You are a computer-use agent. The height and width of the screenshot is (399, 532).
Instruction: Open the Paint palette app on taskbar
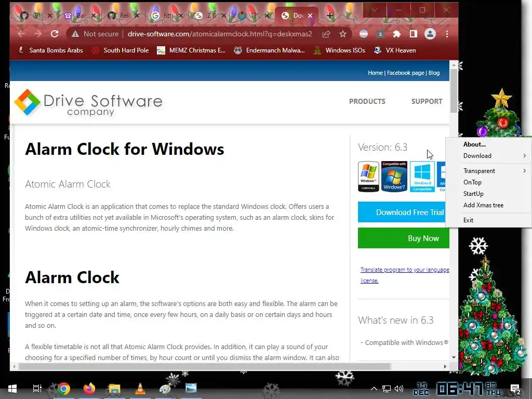pos(165,389)
